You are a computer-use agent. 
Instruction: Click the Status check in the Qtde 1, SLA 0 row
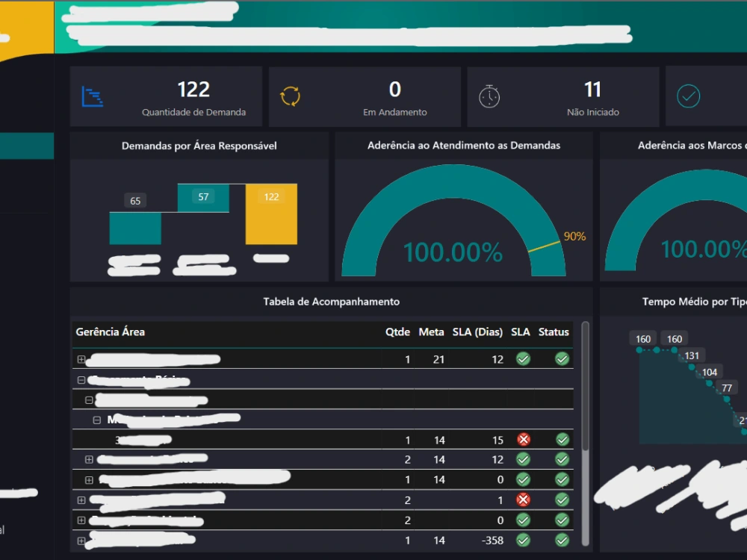click(x=562, y=479)
